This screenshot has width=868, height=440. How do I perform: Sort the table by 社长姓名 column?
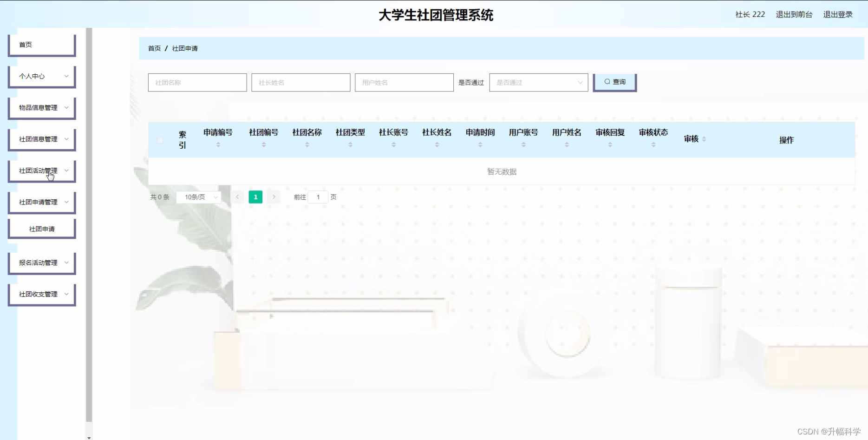pyautogui.click(x=436, y=144)
